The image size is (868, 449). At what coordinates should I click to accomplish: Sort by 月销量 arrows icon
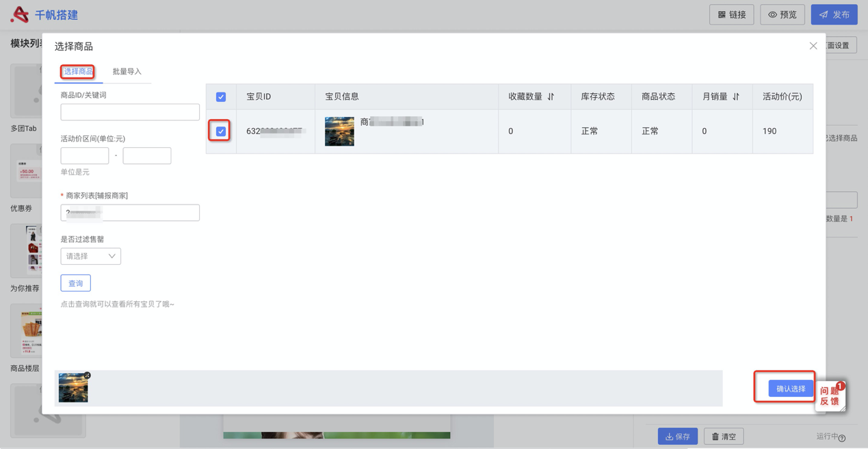736,97
